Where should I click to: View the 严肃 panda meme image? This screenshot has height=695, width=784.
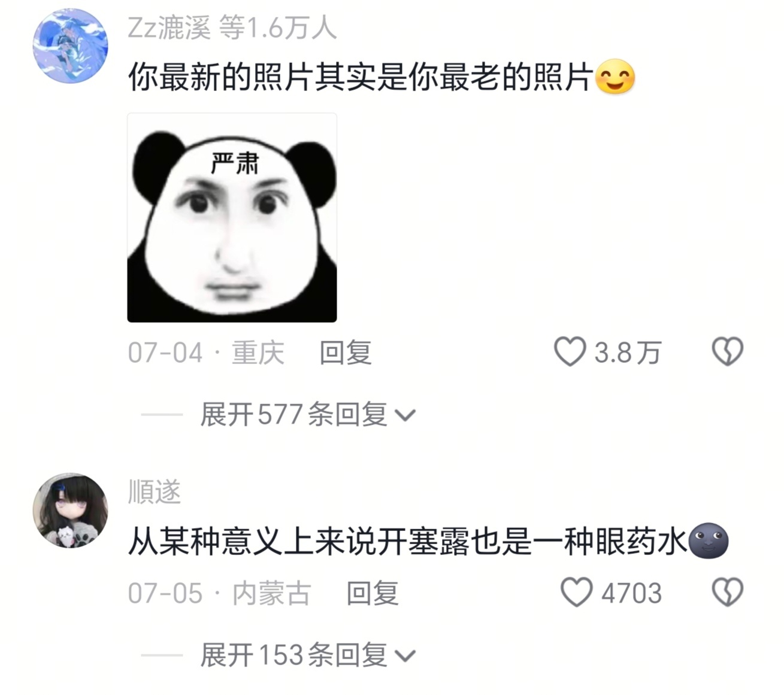(232, 217)
